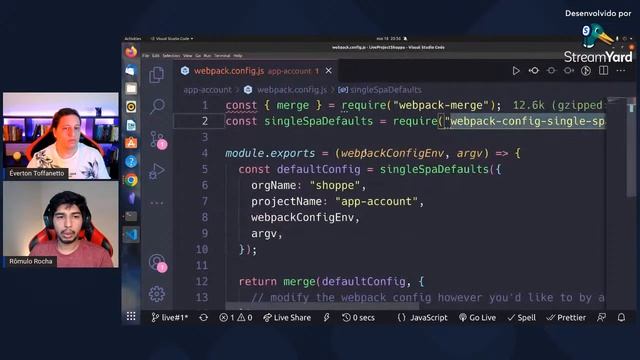Click Prettier formatter status item
The image size is (640, 360).
click(566, 318)
